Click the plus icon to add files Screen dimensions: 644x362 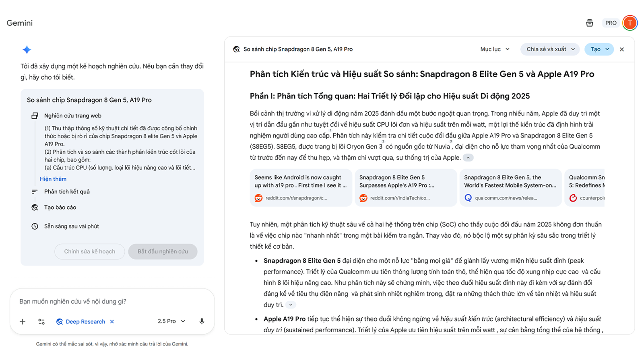click(23, 321)
